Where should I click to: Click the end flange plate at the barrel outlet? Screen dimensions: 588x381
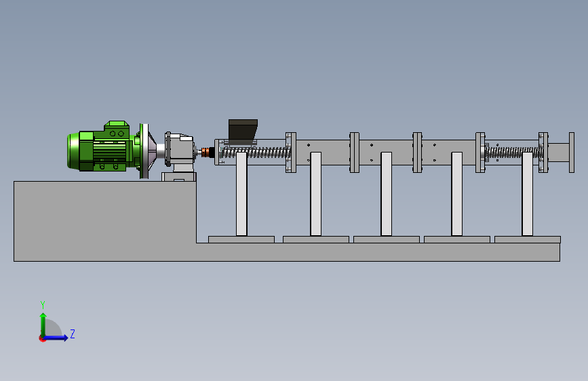[572, 153]
